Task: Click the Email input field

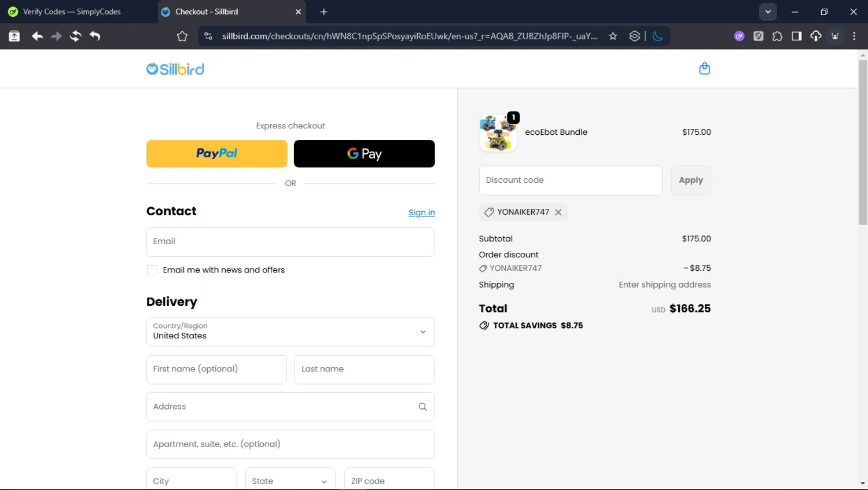Action: [x=290, y=242]
